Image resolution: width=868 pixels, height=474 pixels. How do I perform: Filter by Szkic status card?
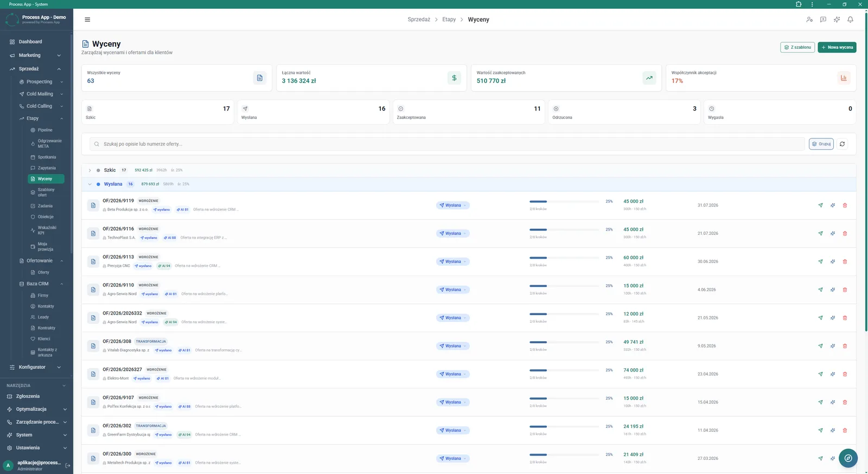(x=158, y=112)
